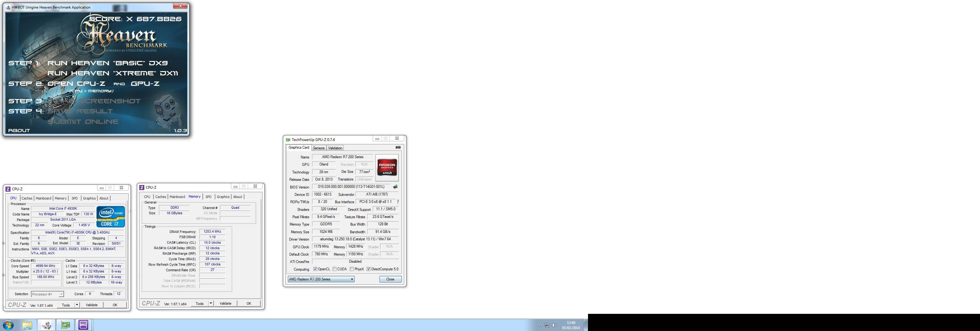Open Memory tab in left CPU-Z window
Viewport: 980px width, 331px height.
[61, 199]
